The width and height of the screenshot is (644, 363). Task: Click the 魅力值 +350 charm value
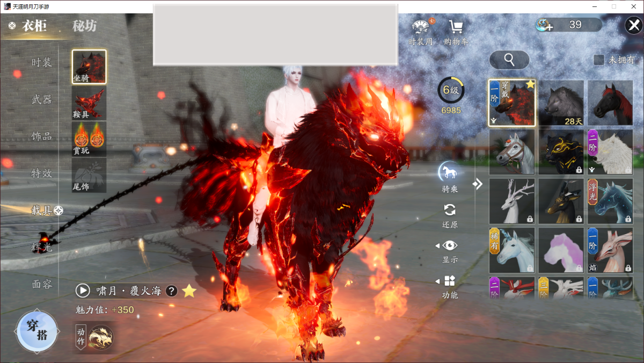point(105,310)
